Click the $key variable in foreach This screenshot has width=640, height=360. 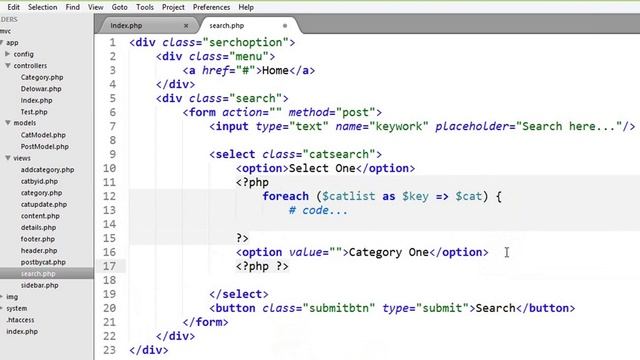(415, 196)
